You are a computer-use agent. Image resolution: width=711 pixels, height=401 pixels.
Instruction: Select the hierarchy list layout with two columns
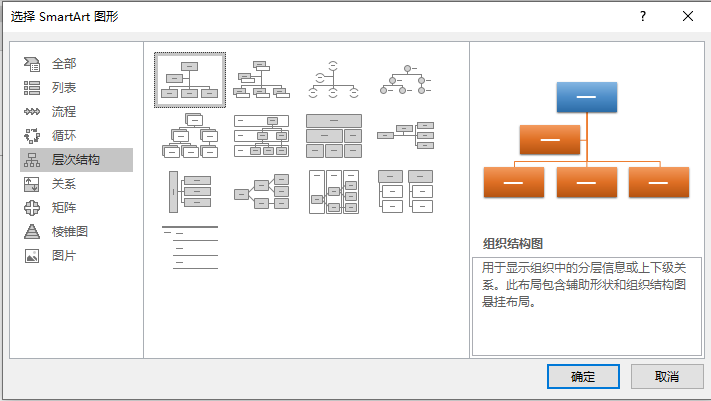tap(406, 192)
